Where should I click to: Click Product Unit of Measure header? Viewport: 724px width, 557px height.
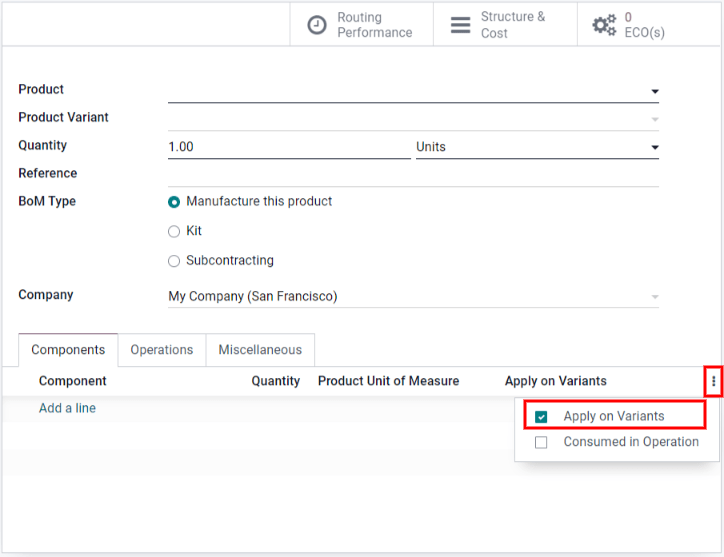(388, 381)
